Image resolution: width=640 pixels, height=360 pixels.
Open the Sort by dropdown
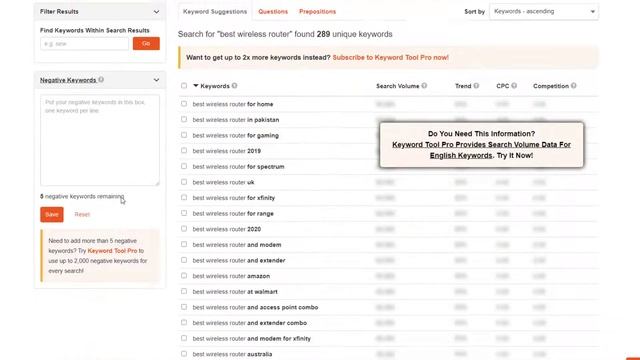544,11
